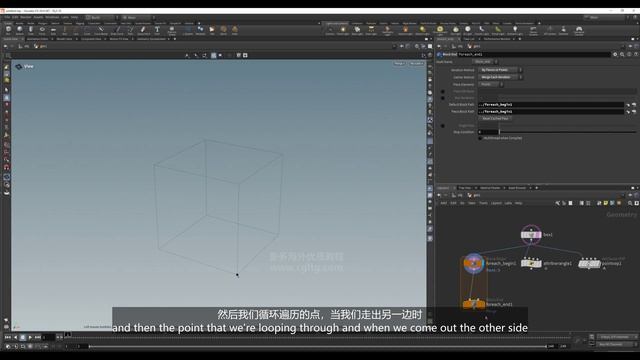Select the Helix shelf tool
Image resolution: width=640 pixels, height=360 pixels.
point(235,30)
